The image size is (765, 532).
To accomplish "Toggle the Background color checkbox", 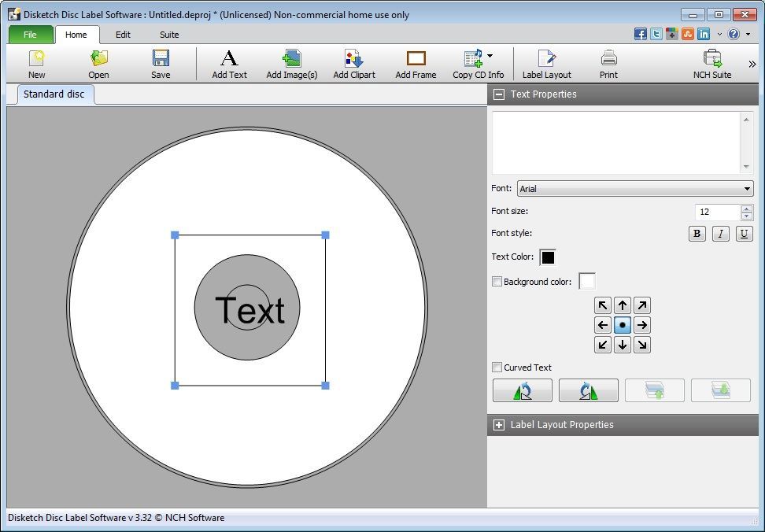I will [x=497, y=281].
